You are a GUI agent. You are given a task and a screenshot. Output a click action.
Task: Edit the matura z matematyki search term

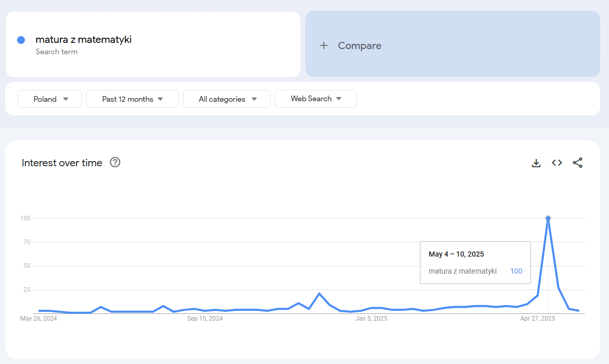point(84,40)
